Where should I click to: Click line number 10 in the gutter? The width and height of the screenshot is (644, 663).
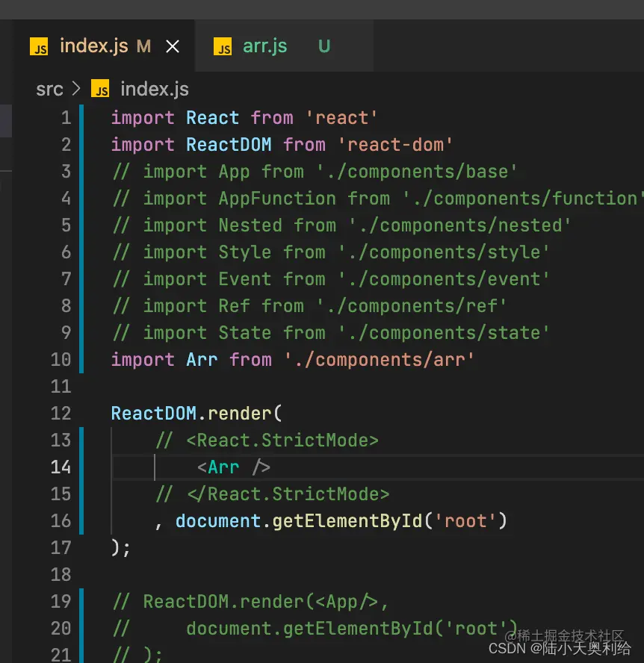(x=61, y=360)
